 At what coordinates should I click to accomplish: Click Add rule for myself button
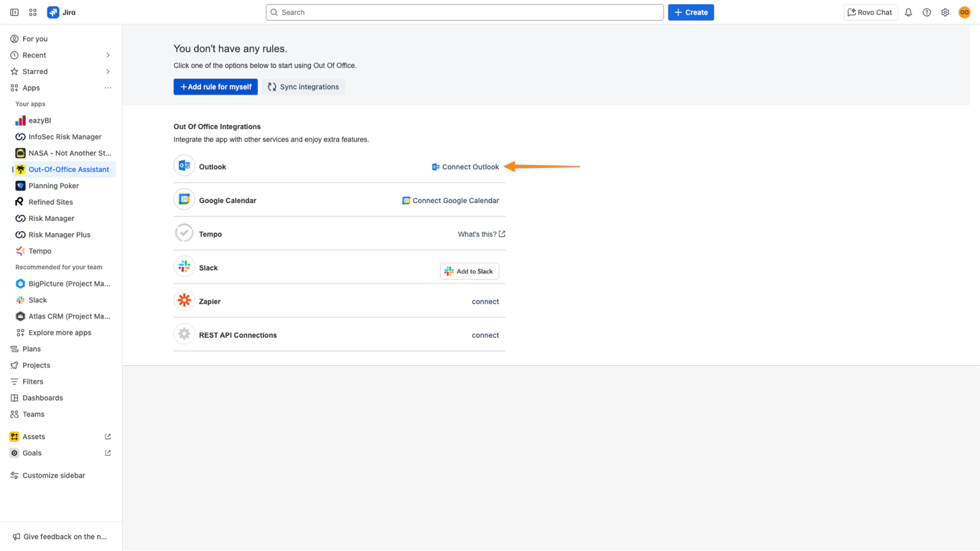coord(215,87)
